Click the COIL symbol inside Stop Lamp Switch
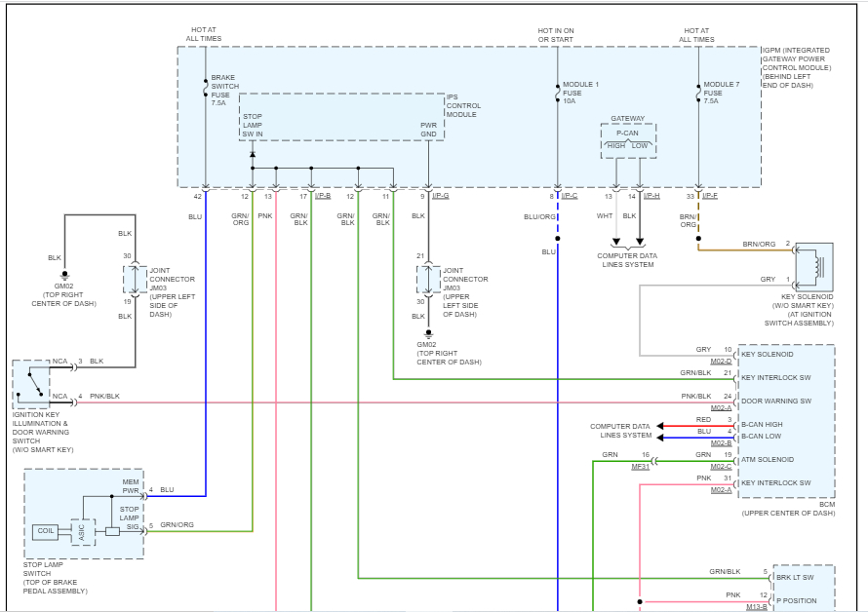The width and height of the screenshot is (868, 612). click(x=44, y=531)
